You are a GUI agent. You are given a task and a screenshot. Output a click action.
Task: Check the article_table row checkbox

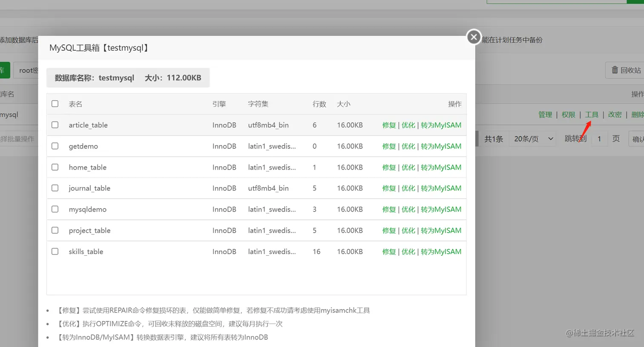pyautogui.click(x=55, y=125)
